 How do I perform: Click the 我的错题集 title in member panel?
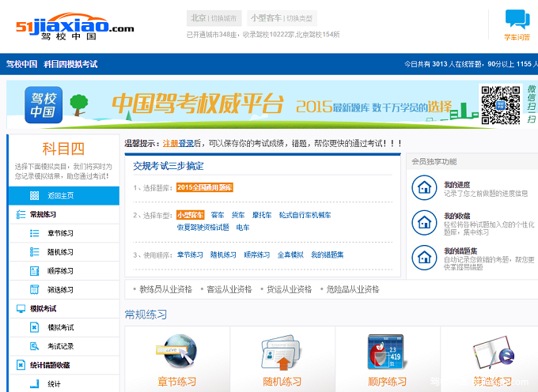(460, 251)
